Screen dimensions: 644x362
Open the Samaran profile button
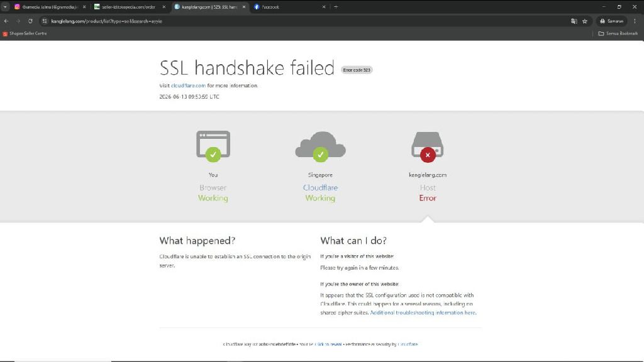(x=611, y=21)
